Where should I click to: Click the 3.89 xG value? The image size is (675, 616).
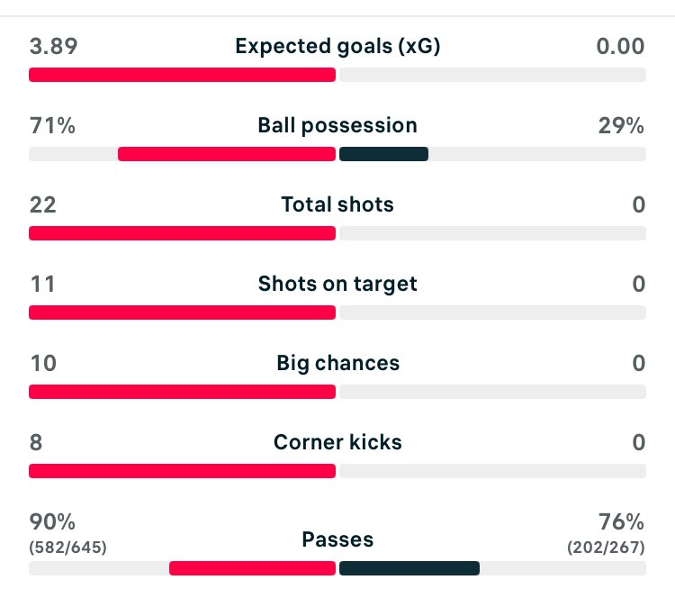pyautogui.click(x=53, y=46)
